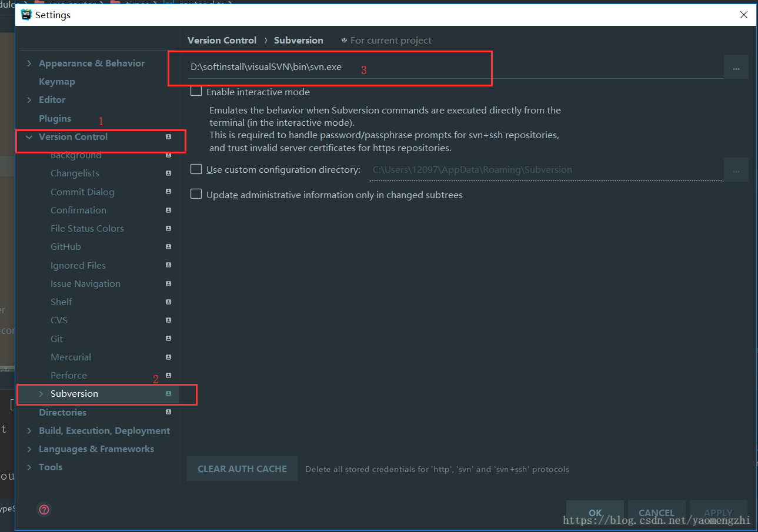Click project-level icon beside Commit Dialog

pyautogui.click(x=168, y=192)
